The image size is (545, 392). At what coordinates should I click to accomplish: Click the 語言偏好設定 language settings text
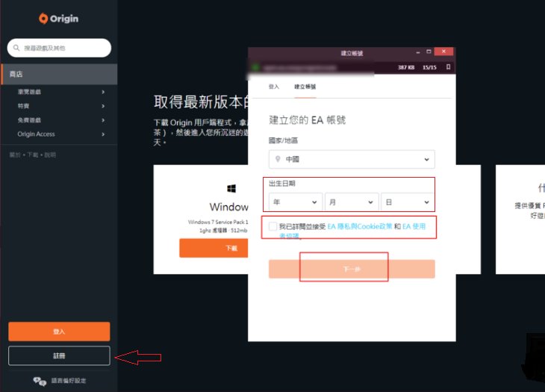pyautogui.click(x=69, y=381)
